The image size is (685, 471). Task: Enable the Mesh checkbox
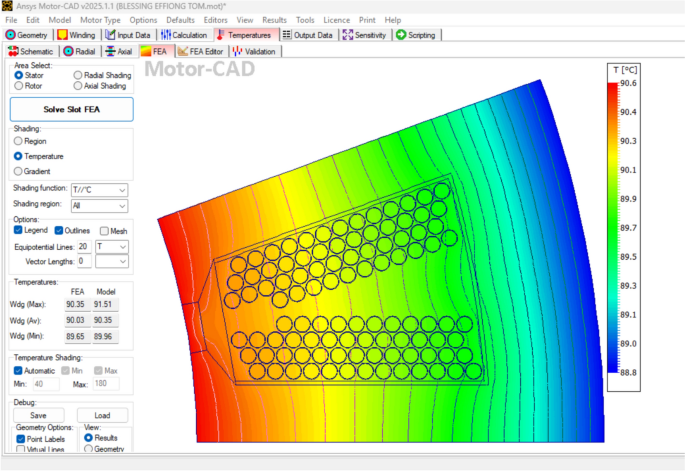[105, 231]
